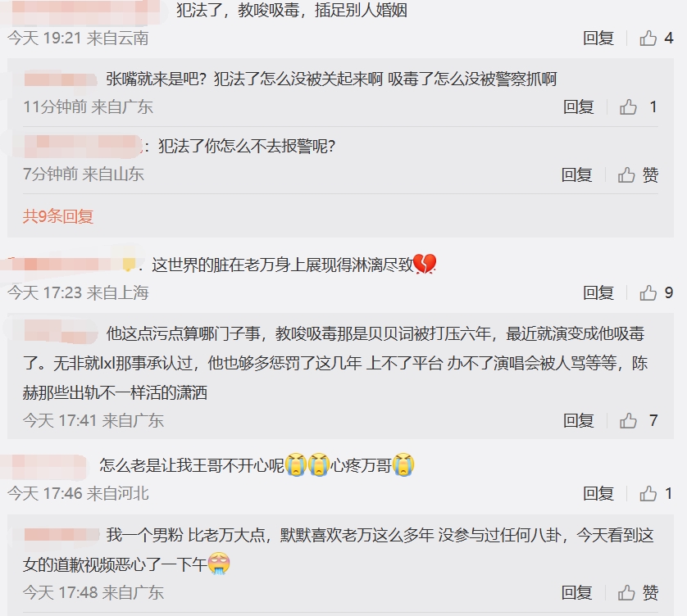
Task: Open blurred username before 犯法了你怎么不去报警呢
Action: coord(82,146)
